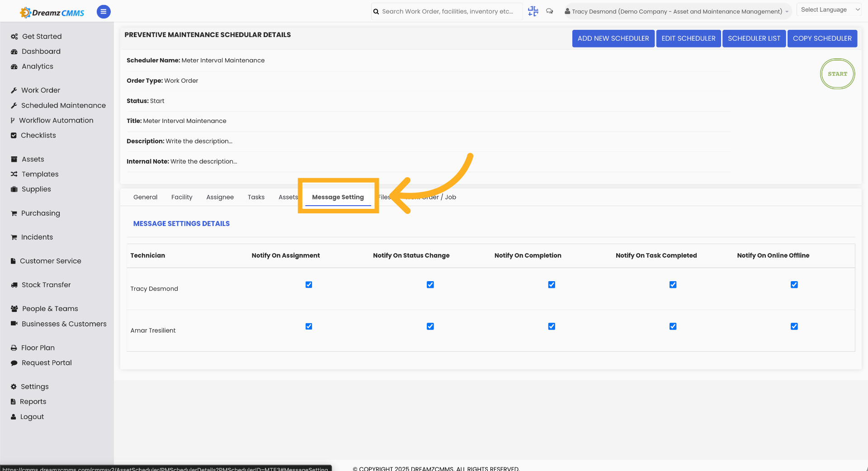Uncheck Notify On Completion for Amar Tresilient
Screen dimensions: 868x471
click(552, 326)
